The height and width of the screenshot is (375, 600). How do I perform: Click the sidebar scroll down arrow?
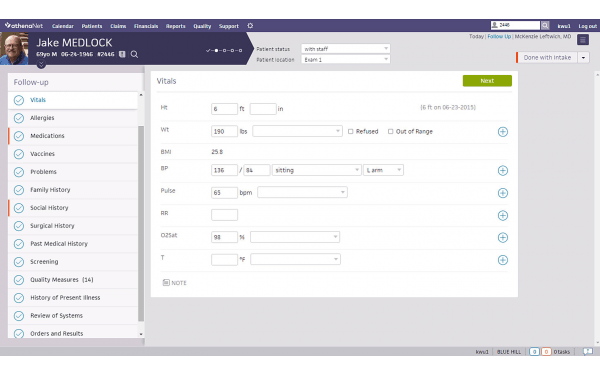(x=141, y=334)
